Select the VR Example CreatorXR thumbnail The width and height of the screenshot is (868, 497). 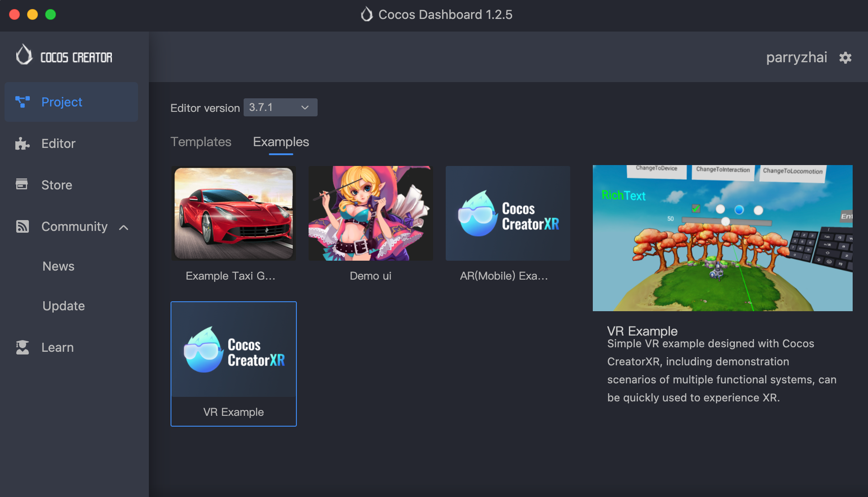(x=234, y=350)
